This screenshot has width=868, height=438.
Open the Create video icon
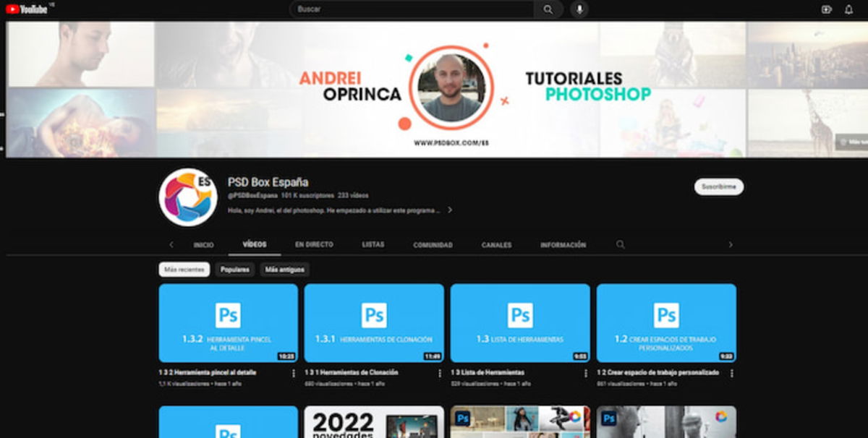pyautogui.click(x=825, y=9)
